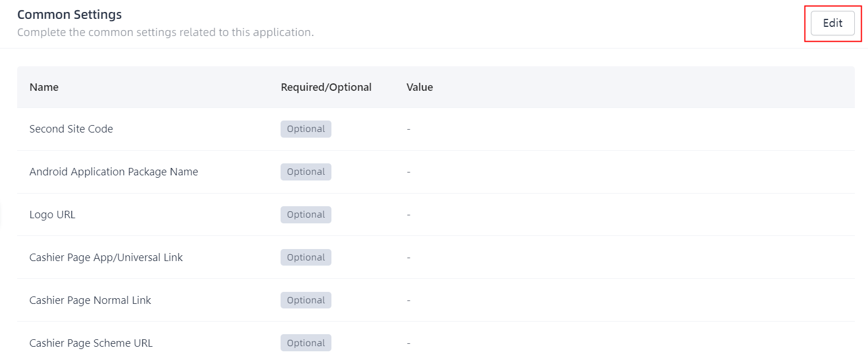Viewport: 868px width, 361px height.
Task: Select the Second Site Code row name
Action: coord(71,129)
